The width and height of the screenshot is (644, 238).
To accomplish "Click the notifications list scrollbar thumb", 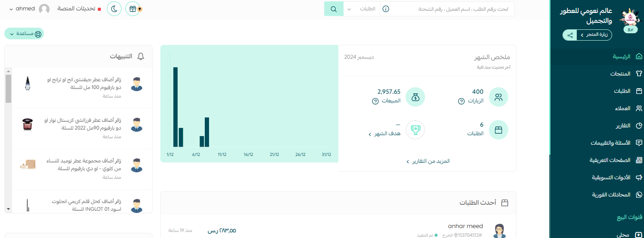I will [8, 89].
